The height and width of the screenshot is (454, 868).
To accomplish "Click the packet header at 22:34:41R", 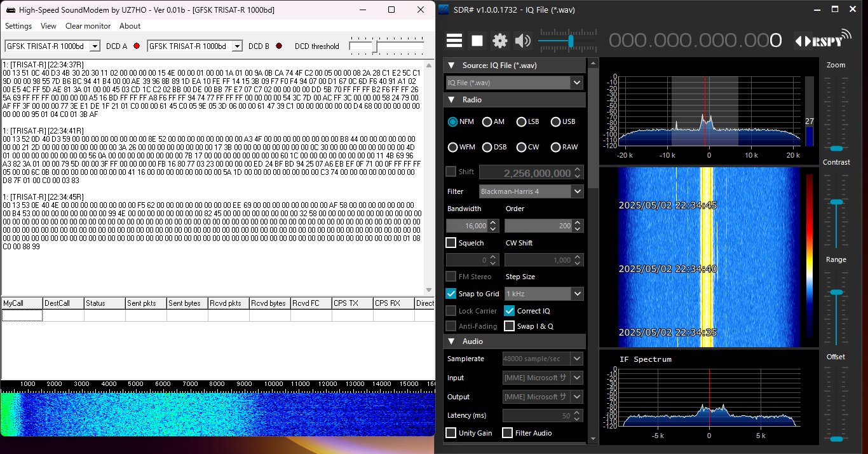I will 43,131.
